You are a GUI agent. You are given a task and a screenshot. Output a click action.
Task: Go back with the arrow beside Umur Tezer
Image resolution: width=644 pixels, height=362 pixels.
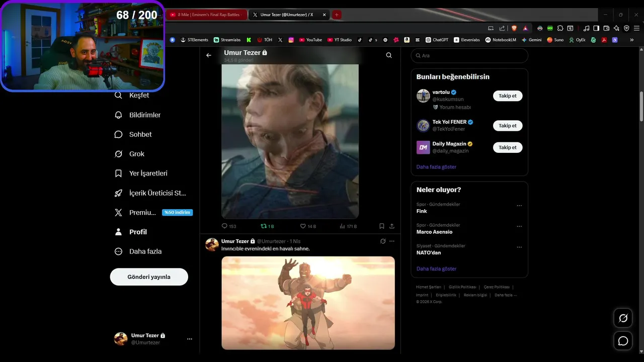(x=209, y=55)
